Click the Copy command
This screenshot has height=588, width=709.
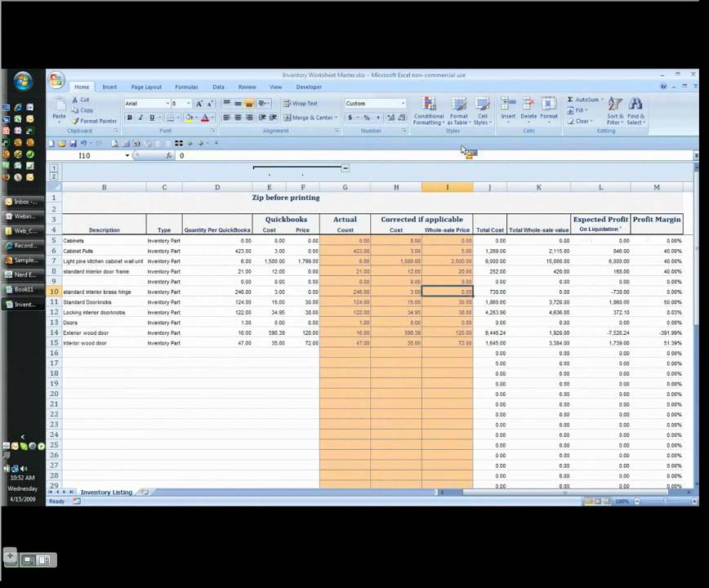(x=82, y=110)
